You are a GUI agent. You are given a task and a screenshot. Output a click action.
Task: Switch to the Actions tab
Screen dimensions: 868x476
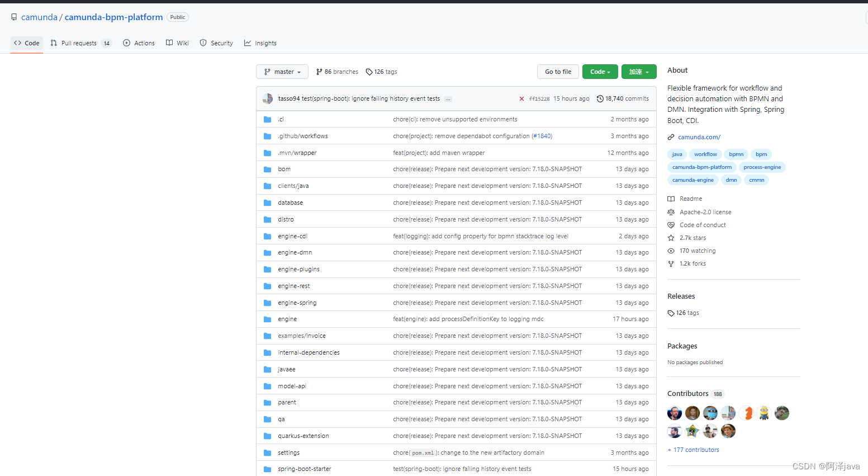click(x=139, y=43)
